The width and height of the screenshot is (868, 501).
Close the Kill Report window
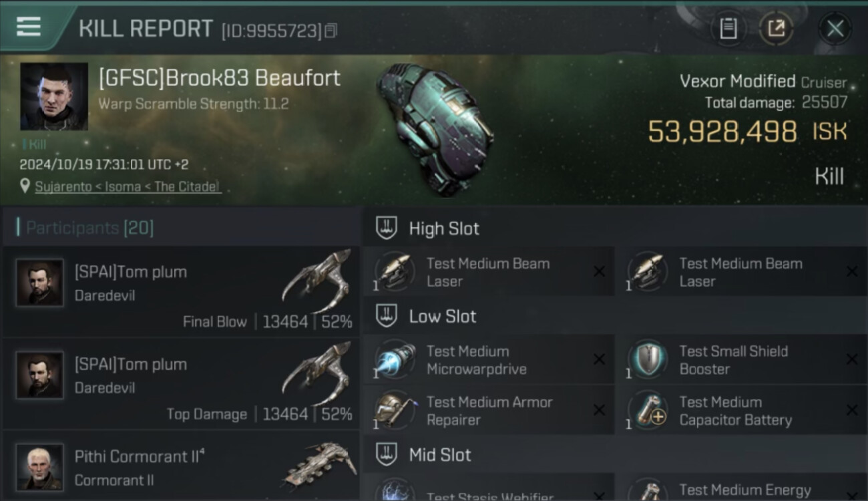tap(835, 29)
